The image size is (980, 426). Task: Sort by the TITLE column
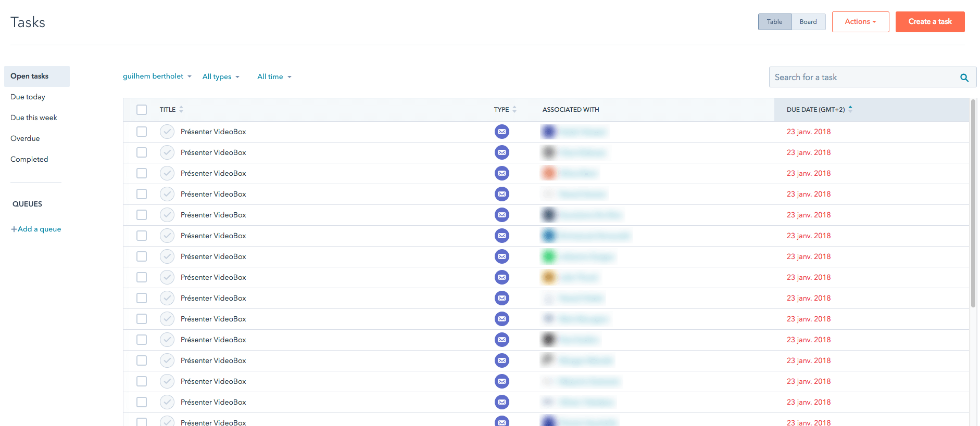coord(171,110)
